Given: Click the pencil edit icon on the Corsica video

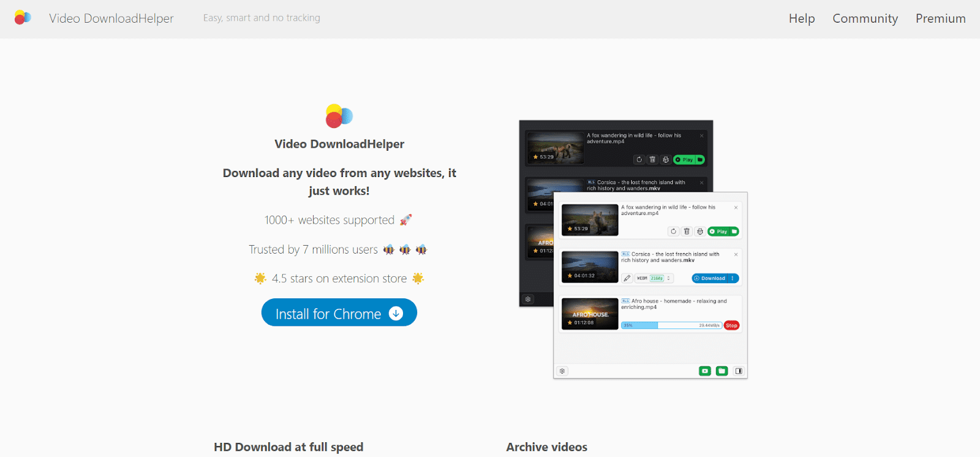Looking at the screenshot, I should point(627,278).
